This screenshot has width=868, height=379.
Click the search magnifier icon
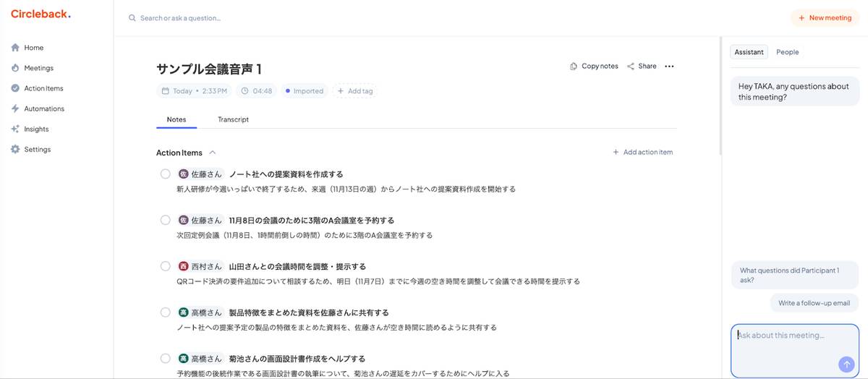pos(132,18)
